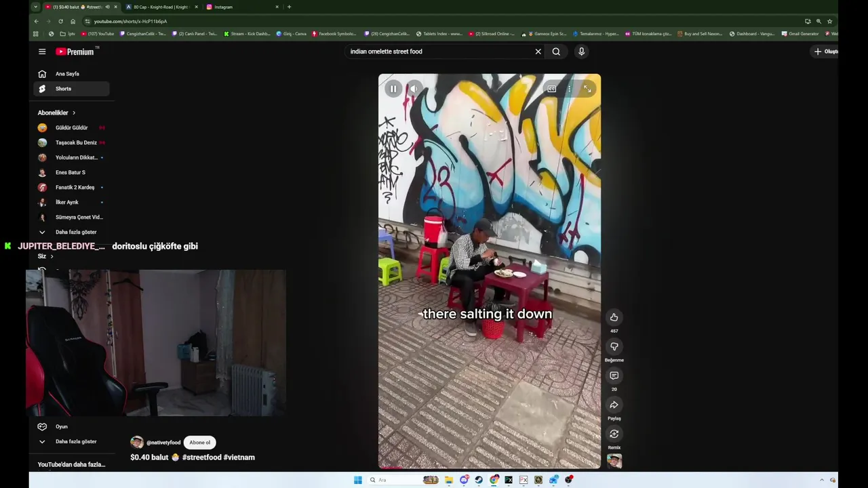
Task: Open Güldür Güldür channel
Action: pos(71,127)
